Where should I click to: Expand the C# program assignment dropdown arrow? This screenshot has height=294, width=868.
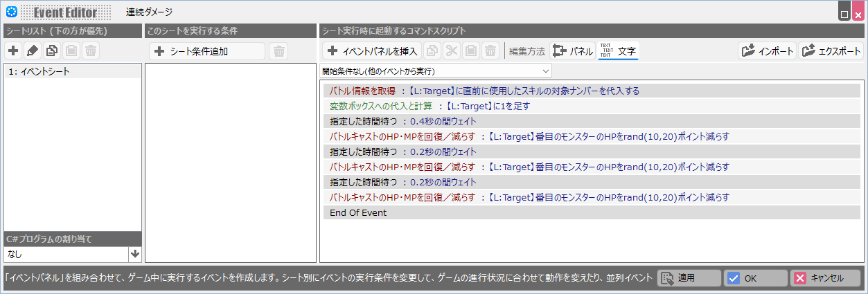click(135, 254)
